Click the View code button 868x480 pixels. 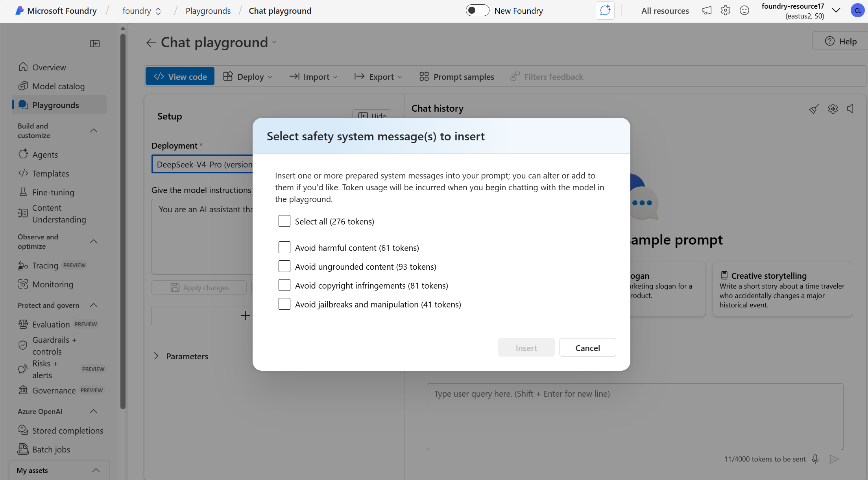[x=180, y=76]
